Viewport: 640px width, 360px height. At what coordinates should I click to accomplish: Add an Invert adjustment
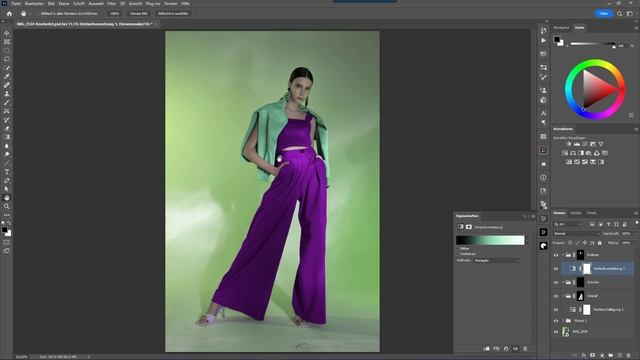pyautogui.click(x=569, y=162)
